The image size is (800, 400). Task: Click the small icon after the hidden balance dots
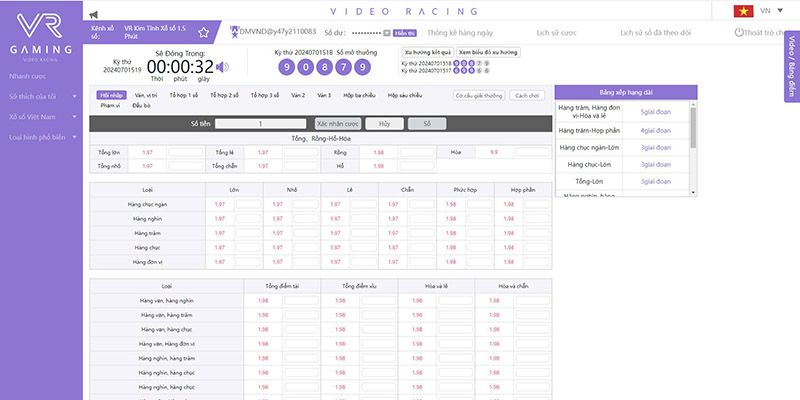(x=387, y=33)
